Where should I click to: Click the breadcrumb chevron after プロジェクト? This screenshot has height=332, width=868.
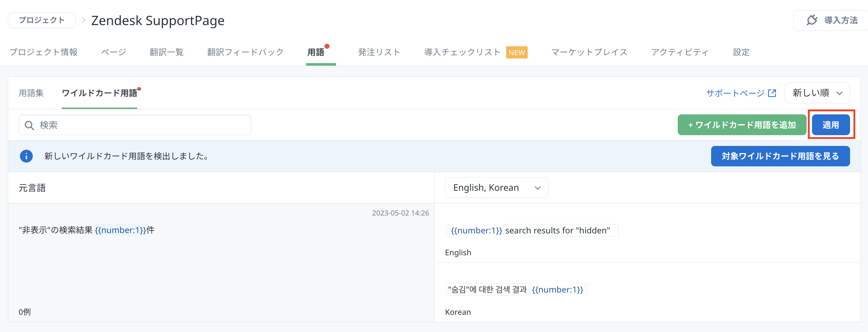tap(84, 20)
